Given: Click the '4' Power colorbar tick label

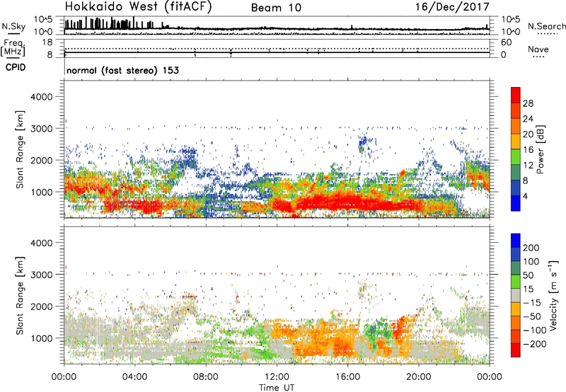Looking at the screenshot, I should tap(525, 197).
